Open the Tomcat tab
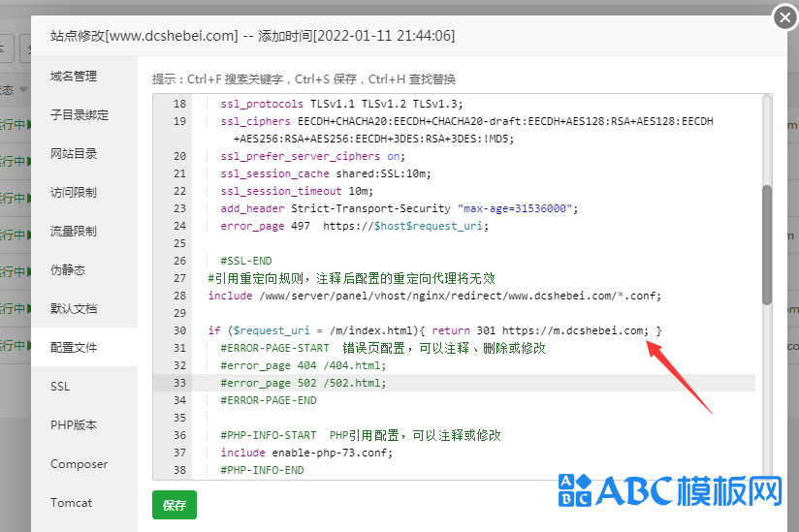Image resolution: width=799 pixels, height=532 pixels. click(x=72, y=503)
